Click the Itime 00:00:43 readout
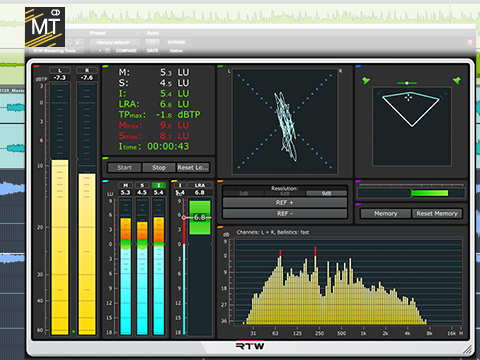The width and height of the screenshot is (480, 360). pyautogui.click(x=154, y=146)
